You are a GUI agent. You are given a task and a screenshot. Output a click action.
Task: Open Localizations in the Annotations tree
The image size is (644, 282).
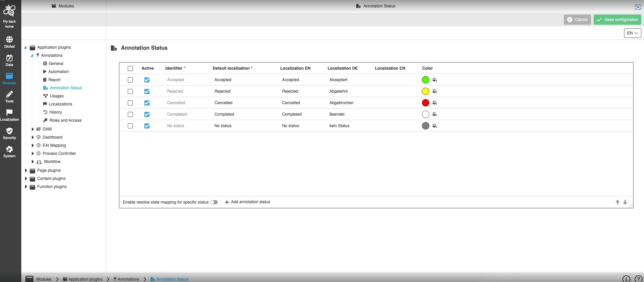point(60,104)
